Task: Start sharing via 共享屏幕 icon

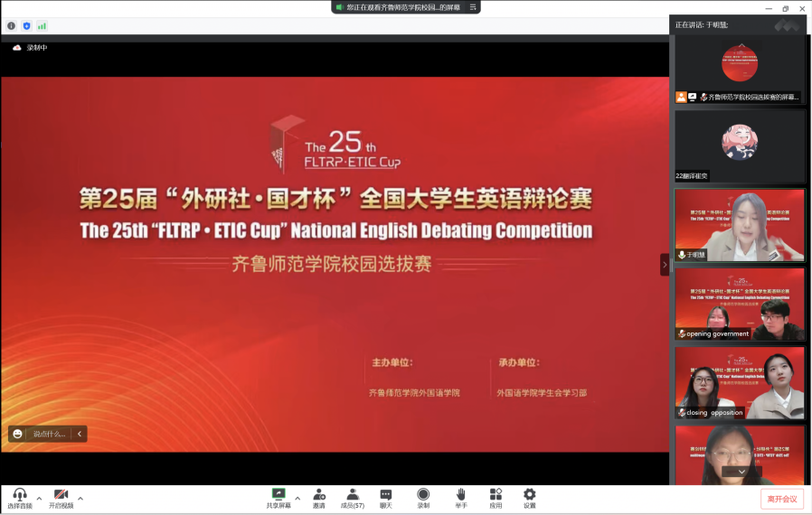Action: (279, 497)
